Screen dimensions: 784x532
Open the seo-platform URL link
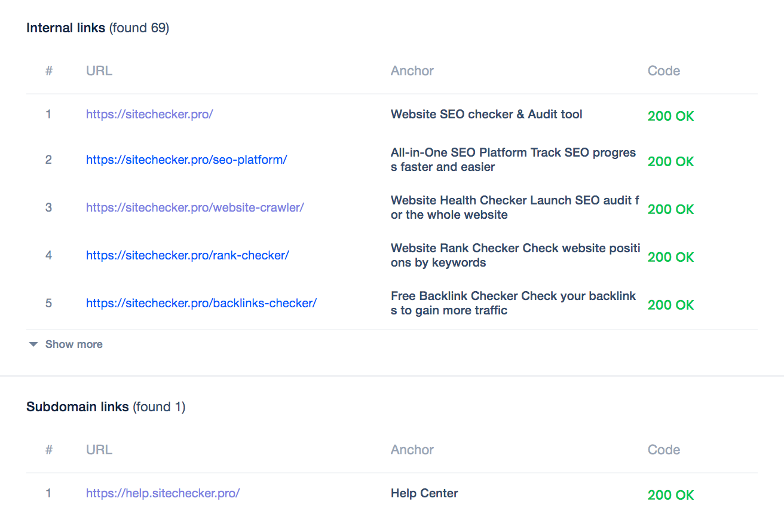(186, 160)
